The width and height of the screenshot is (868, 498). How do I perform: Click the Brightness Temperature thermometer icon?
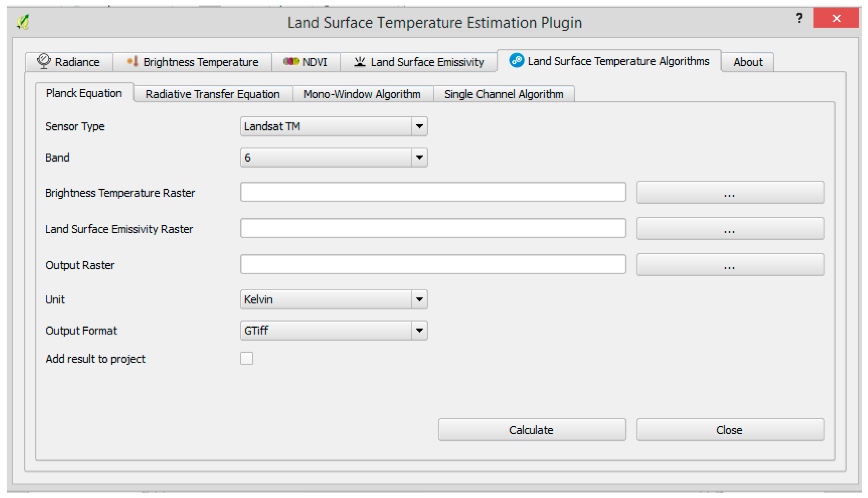[133, 61]
